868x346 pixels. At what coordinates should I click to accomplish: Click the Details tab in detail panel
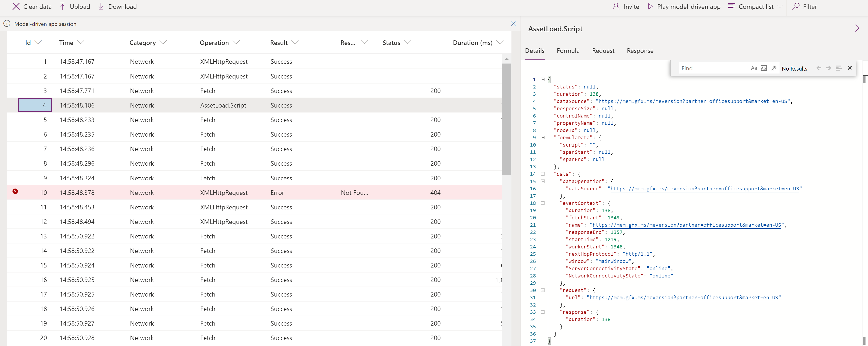(535, 50)
